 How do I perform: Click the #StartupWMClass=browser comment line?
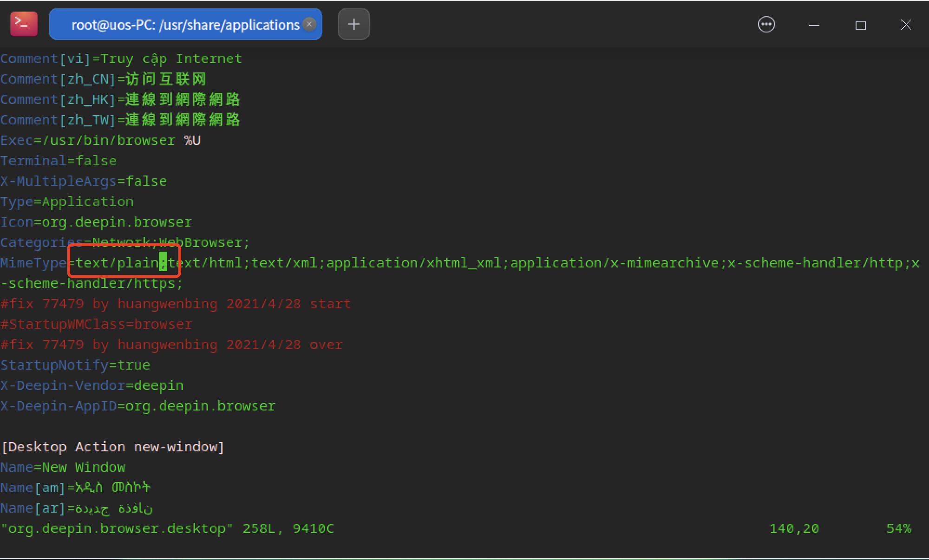coord(96,324)
